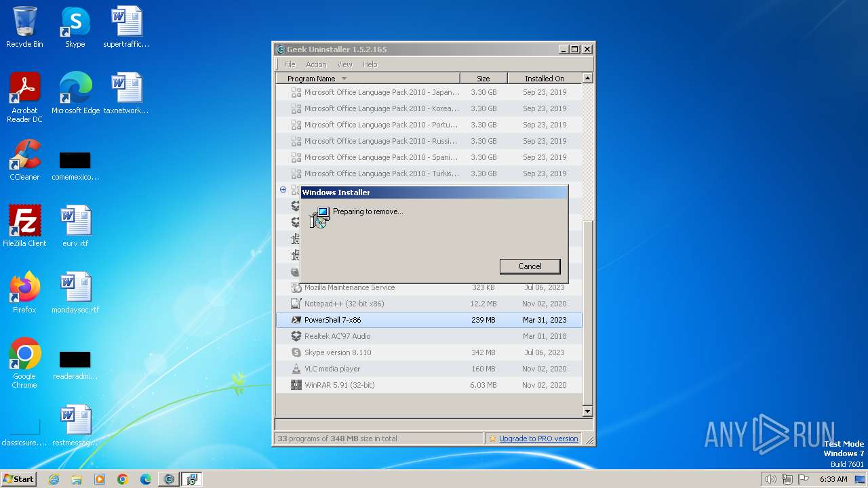Click Cancel in the Windows Installer dialog
Screen dimensions: 868x488
click(530, 266)
